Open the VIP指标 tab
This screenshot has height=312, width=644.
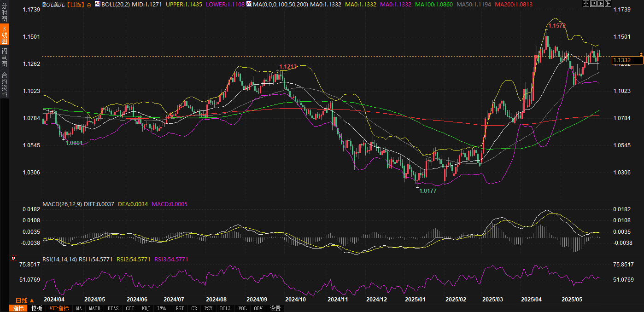click(x=59, y=308)
